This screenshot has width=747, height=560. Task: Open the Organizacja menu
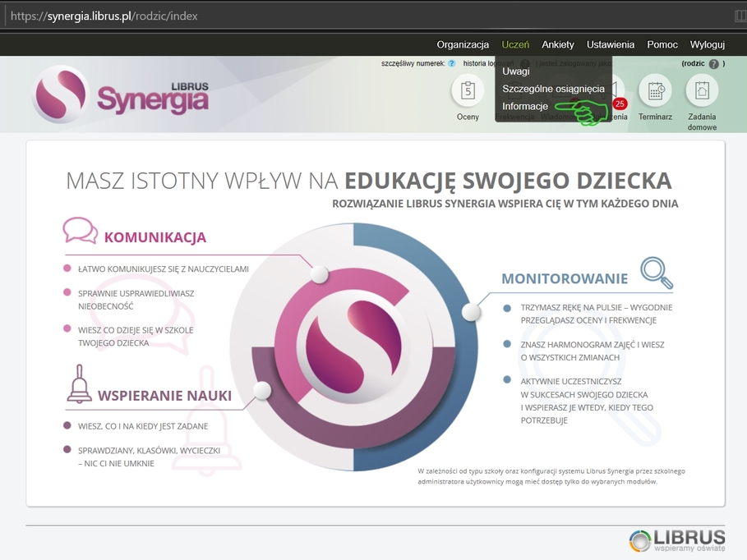(463, 44)
